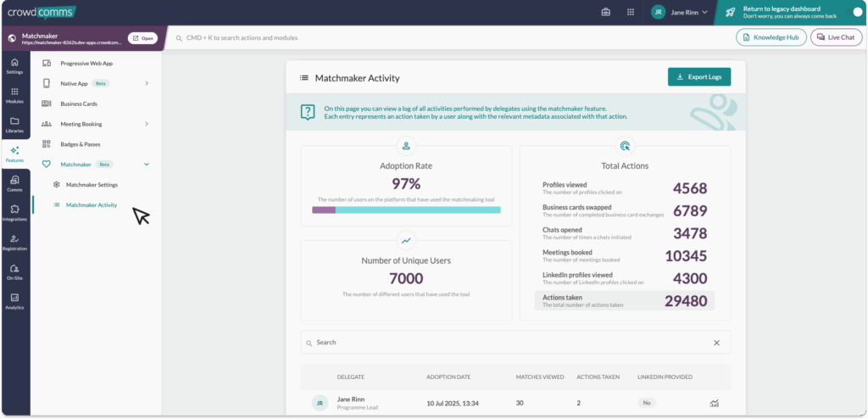Open the Analytics sidebar section

click(14, 301)
